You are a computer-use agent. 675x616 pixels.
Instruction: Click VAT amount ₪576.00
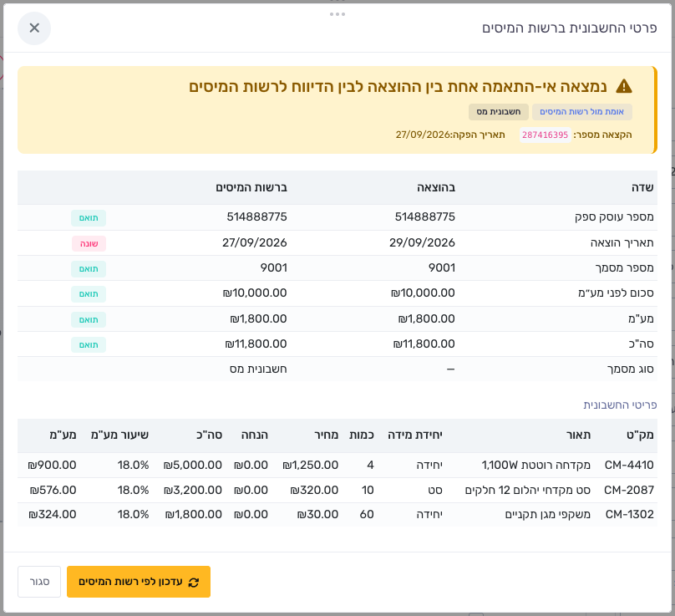(x=53, y=491)
